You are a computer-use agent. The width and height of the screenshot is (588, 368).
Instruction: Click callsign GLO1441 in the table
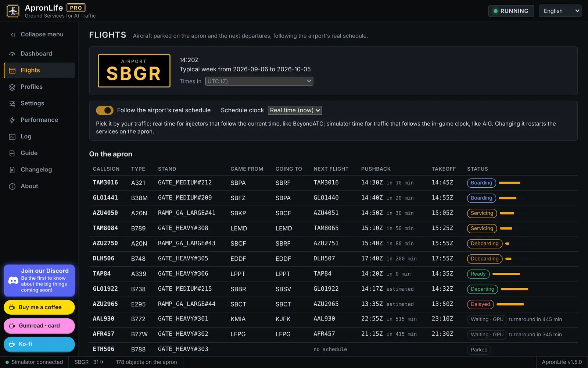105,198
